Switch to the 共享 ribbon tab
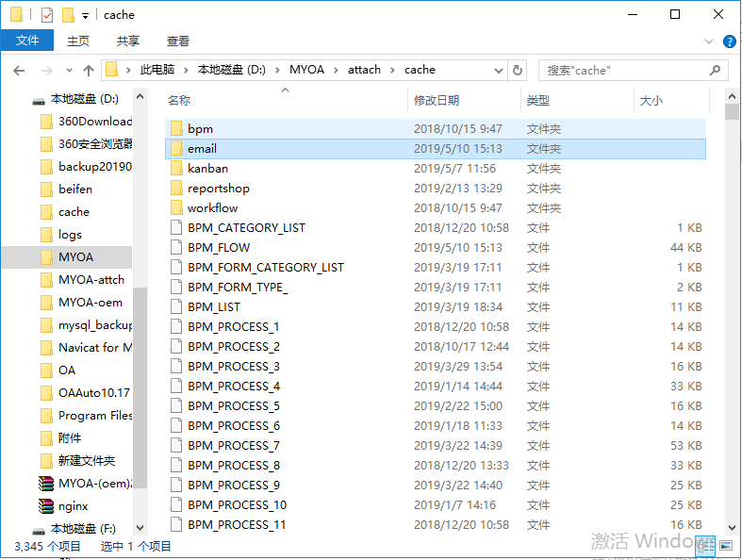The height and width of the screenshot is (560, 742). pyautogui.click(x=128, y=41)
